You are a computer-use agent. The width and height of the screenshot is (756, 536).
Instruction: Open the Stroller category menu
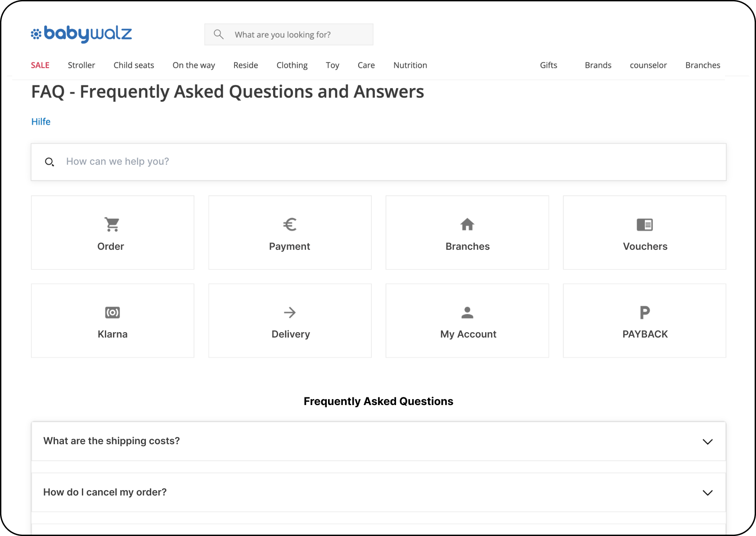(81, 65)
